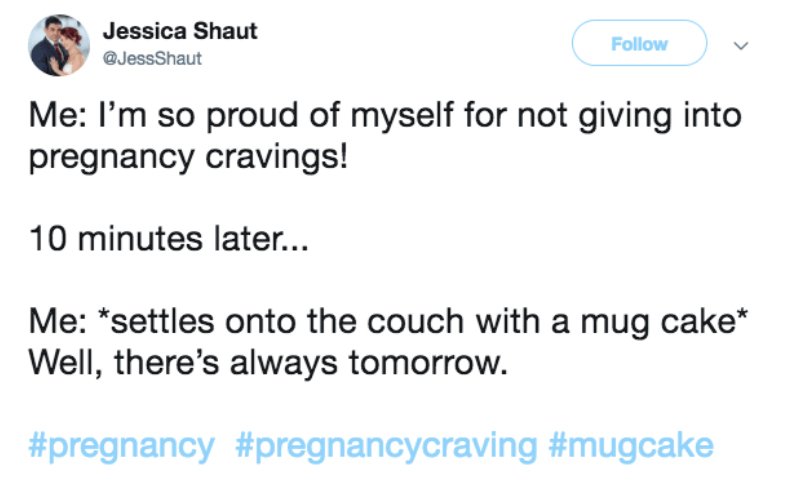Click the "settles onto the couch" text
804x483 pixels.
pos(281,321)
